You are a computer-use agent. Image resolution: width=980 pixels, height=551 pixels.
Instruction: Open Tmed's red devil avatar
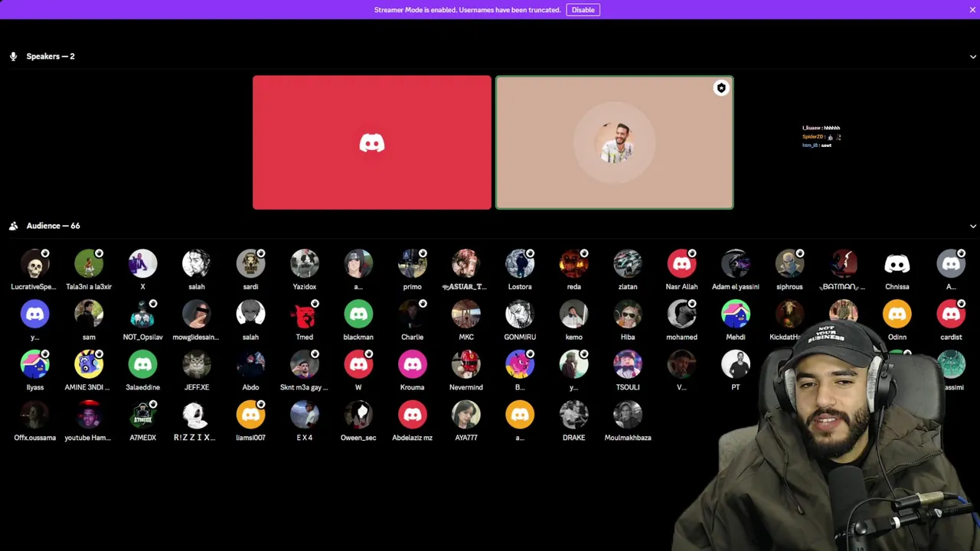305,315
